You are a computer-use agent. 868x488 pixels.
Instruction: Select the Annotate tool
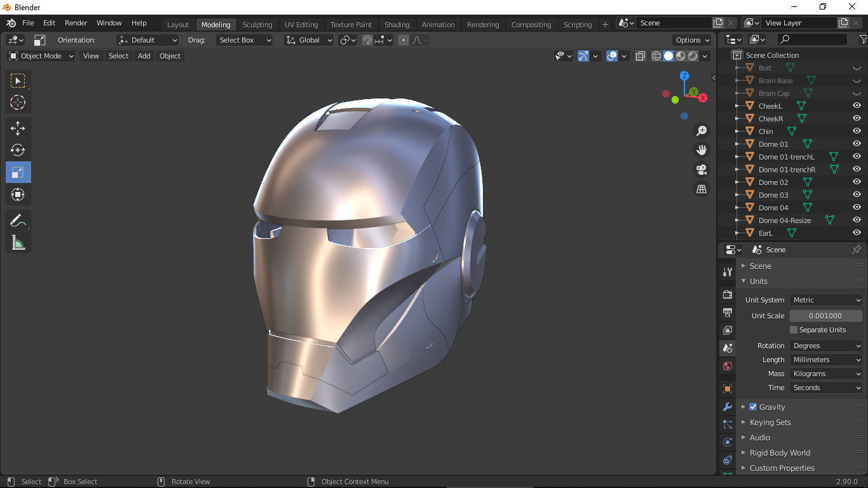18,220
